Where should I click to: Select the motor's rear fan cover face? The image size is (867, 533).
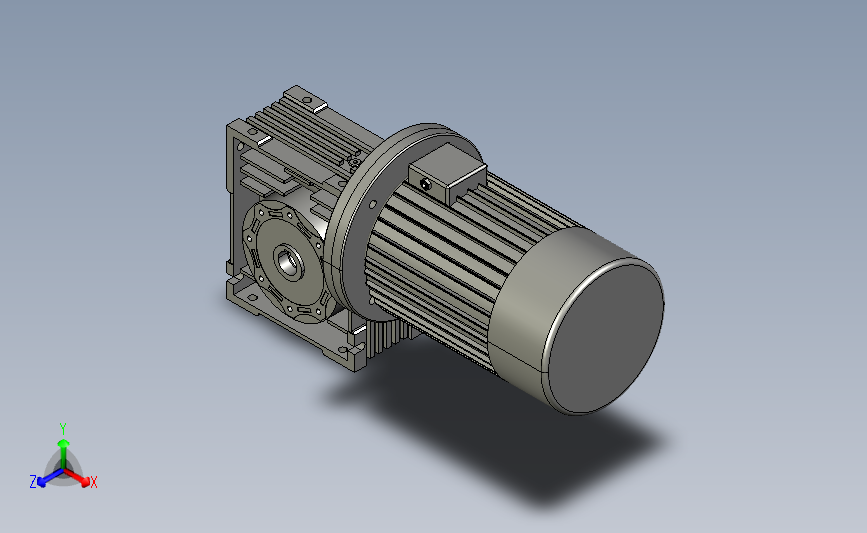[x=607, y=338]
